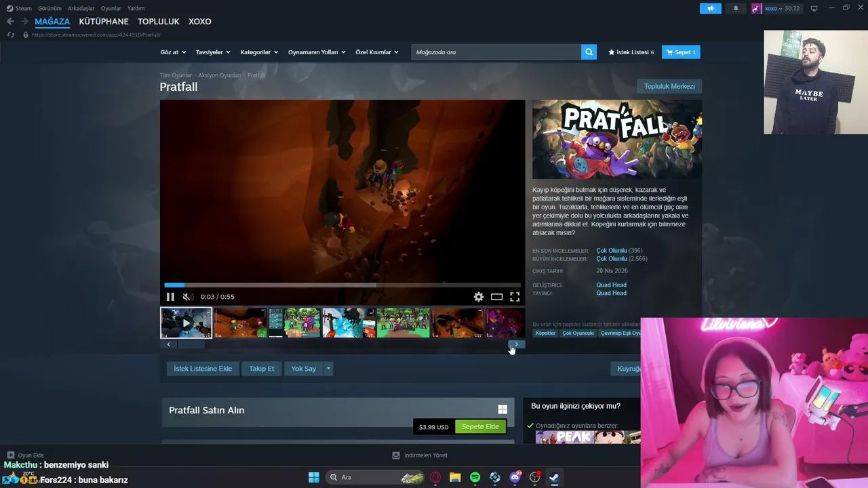Open İstek Listesi wishlist
Viewport: 868px width, 488px height.
click(x=631, y=52)
